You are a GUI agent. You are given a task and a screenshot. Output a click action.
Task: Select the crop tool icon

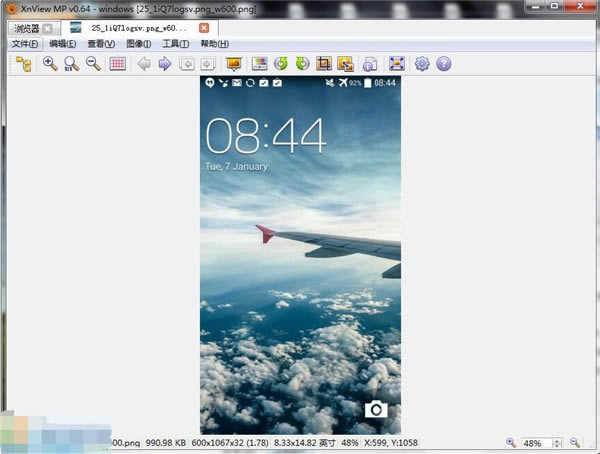(x=324, y=64)
